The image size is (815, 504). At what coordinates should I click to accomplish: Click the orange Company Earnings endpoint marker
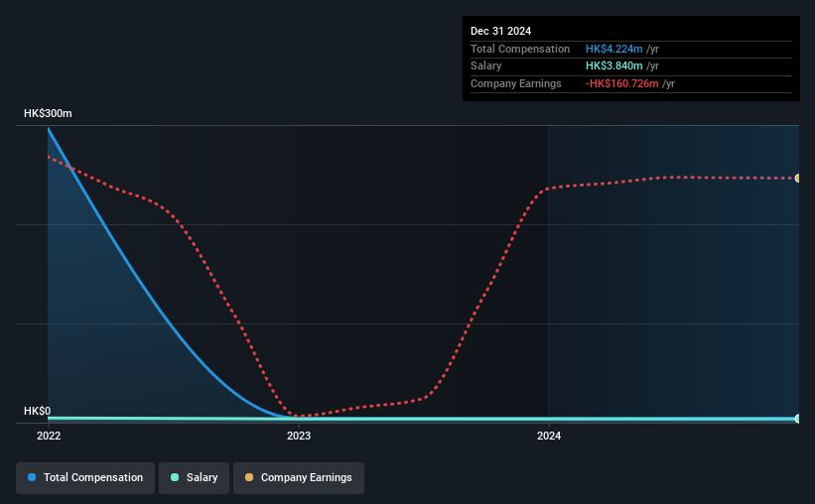[x=797, y=179]
